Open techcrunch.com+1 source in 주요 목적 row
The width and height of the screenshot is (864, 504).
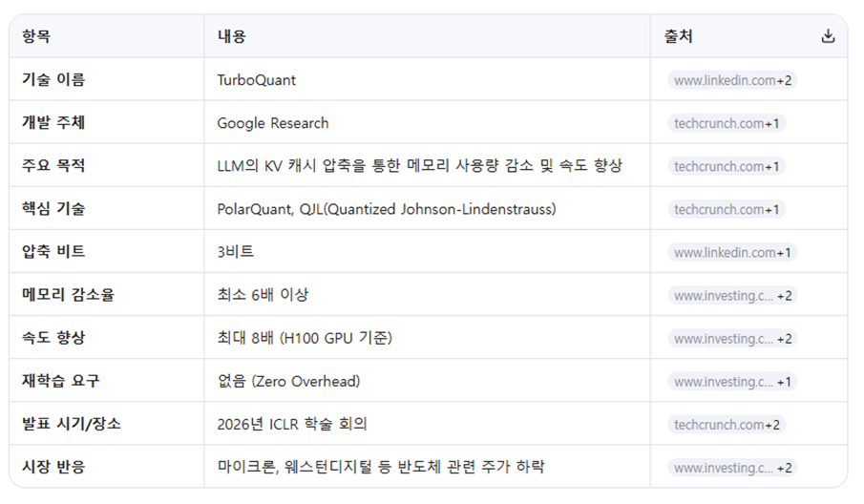click(x=727, y=166)
